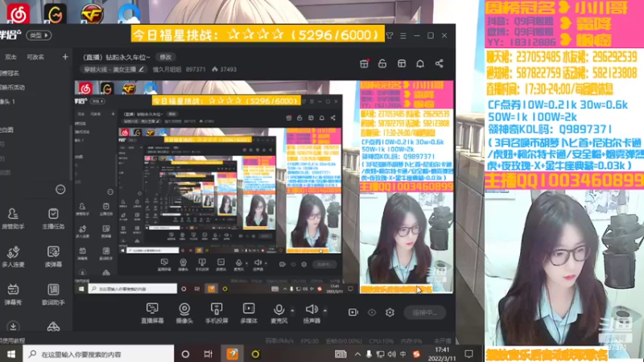Open the 歌词助手 lyrics helper
The image size is (644, 362).
pyautogui.click(x=53, y=294)
